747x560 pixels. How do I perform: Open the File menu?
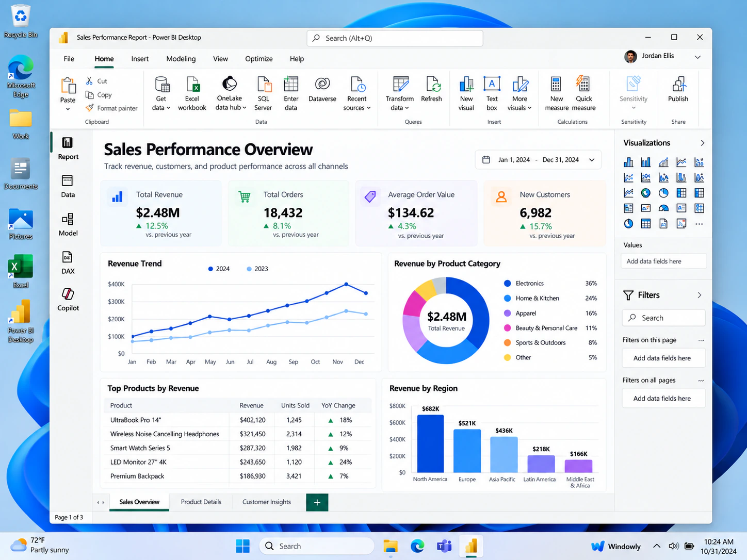tap(69, 59)
